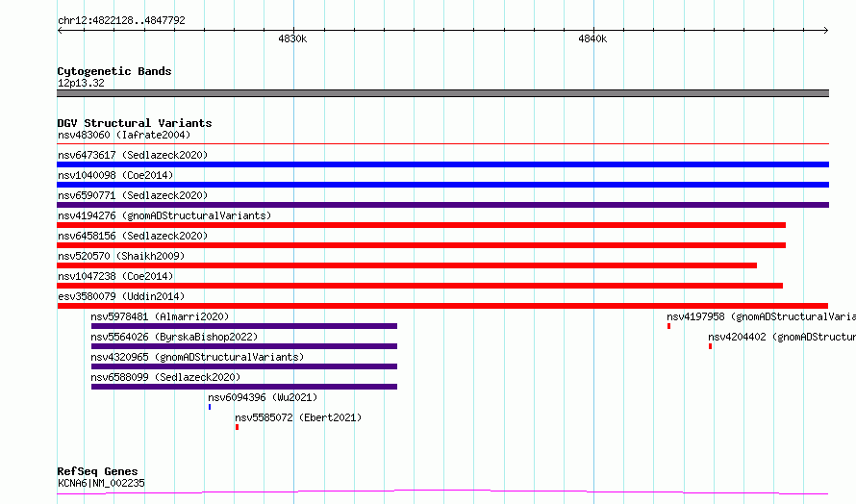
Task: Select the blue bar under nsv1040098
Action: [x=442, y=185]
